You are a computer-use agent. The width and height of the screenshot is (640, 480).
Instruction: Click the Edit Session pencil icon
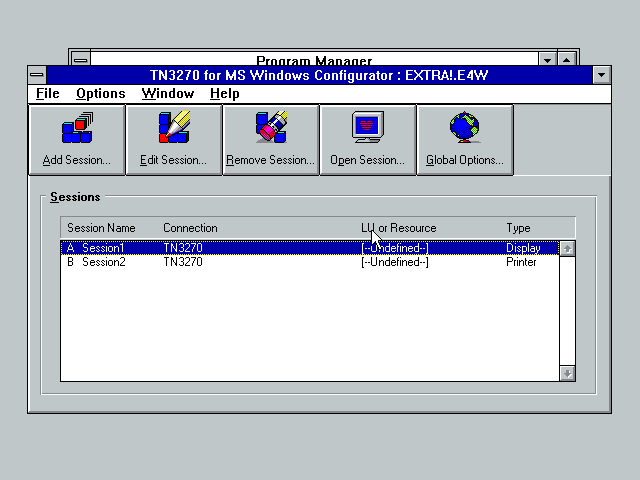tap(174, 127)
